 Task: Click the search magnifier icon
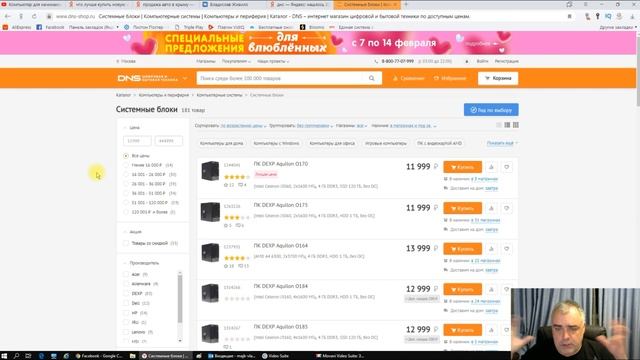point(371,78)
